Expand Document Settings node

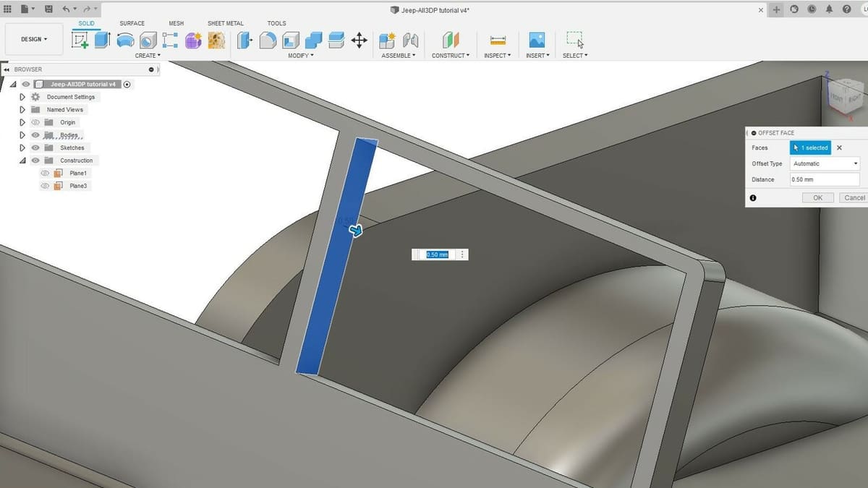[x=22, y=97]
